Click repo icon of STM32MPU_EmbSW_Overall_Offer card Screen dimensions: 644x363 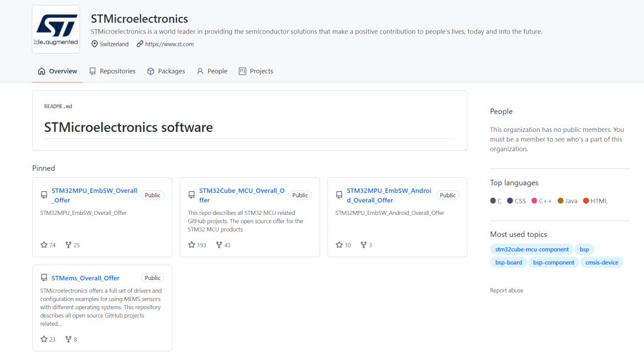coord(44,195)
